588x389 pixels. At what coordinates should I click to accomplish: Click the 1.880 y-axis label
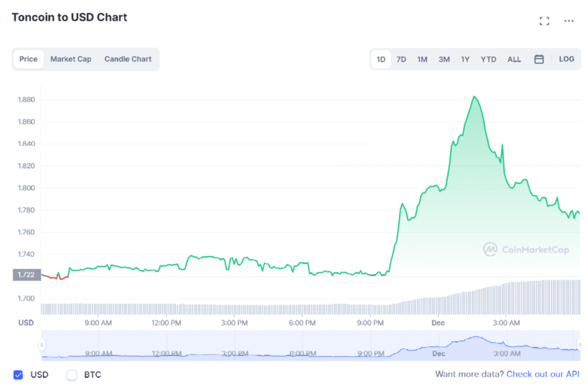26,99
